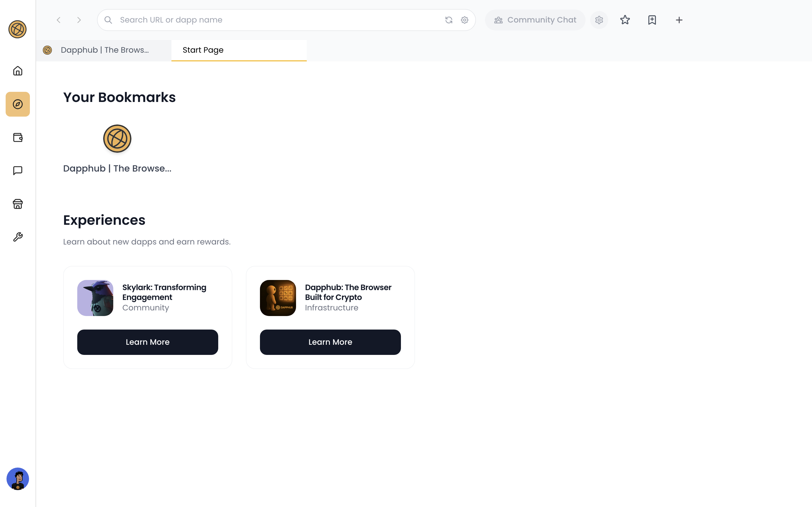Click the Dapphub logo at sidebar top
This screenshot has width=812, height=507.
click(x=17, y=29)
